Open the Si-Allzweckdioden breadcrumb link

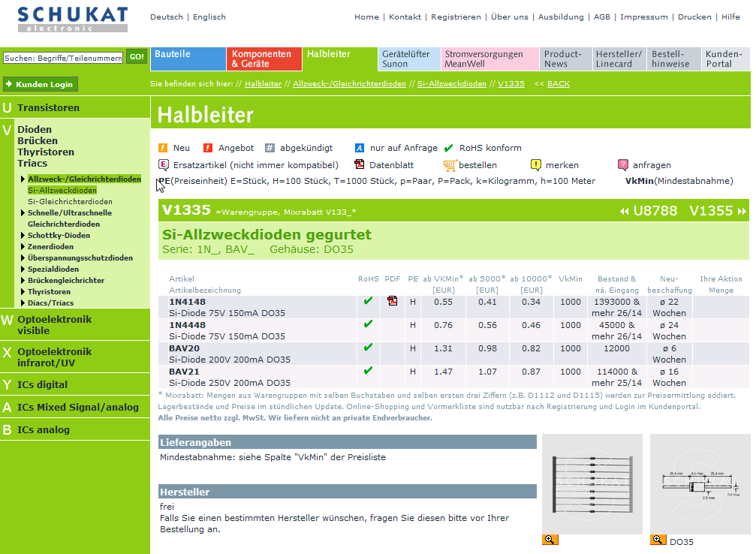pos(452,84)
